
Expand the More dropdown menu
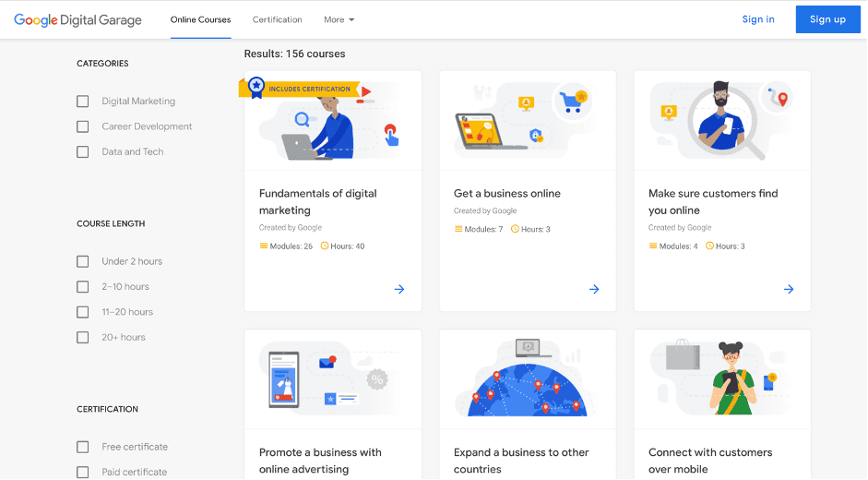(x=339, y=19)
